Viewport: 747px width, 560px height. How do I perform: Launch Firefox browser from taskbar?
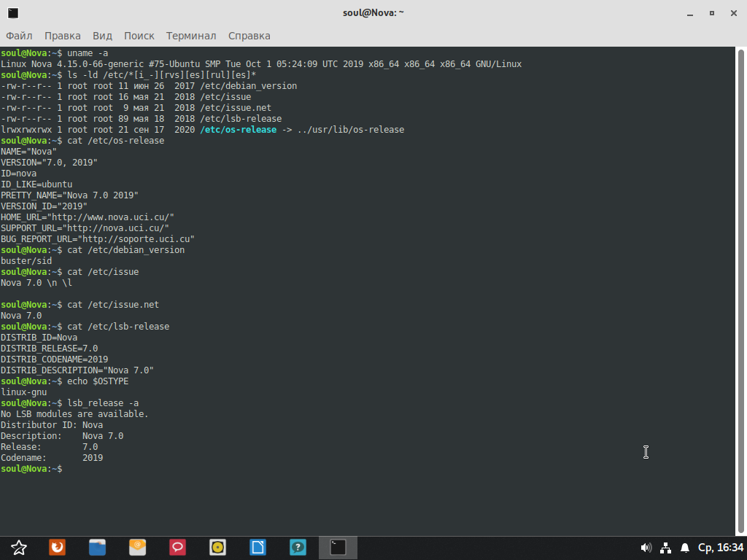coord(58,548)
